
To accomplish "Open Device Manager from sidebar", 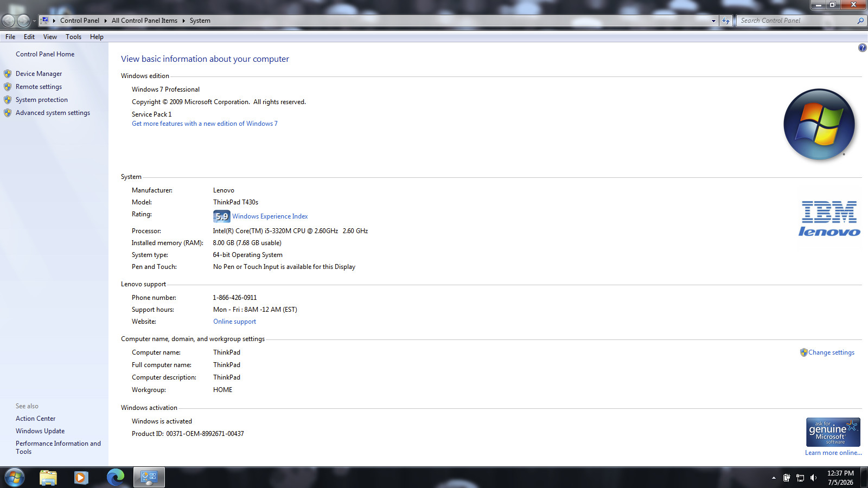I will [39, 74].
